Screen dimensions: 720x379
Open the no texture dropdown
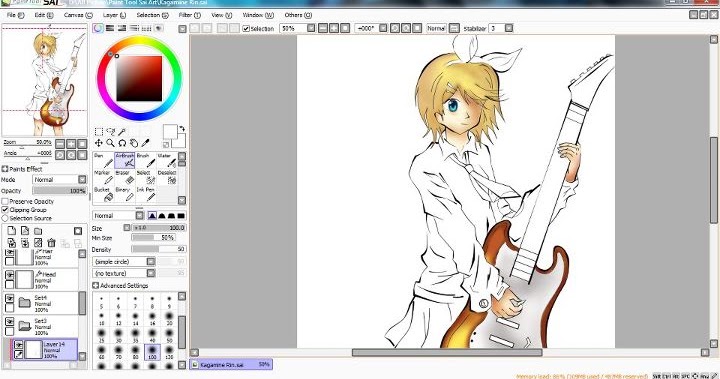point(124,273)
